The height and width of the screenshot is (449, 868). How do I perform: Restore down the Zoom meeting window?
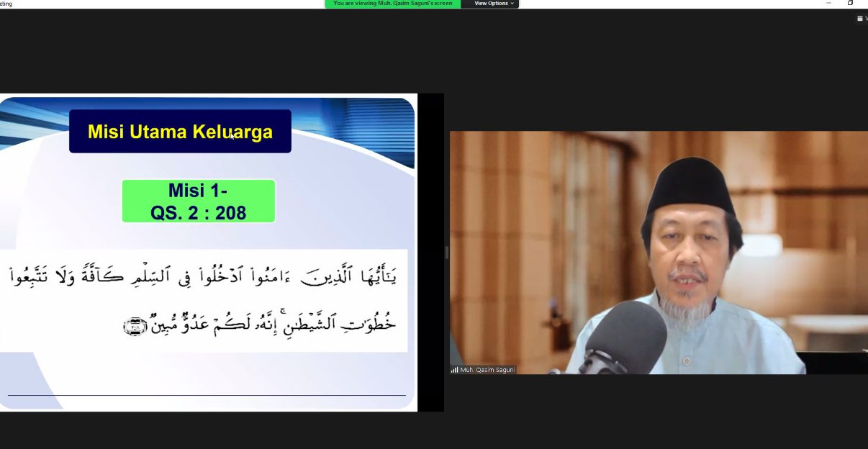pyautogui.click(x=850, y=4)
